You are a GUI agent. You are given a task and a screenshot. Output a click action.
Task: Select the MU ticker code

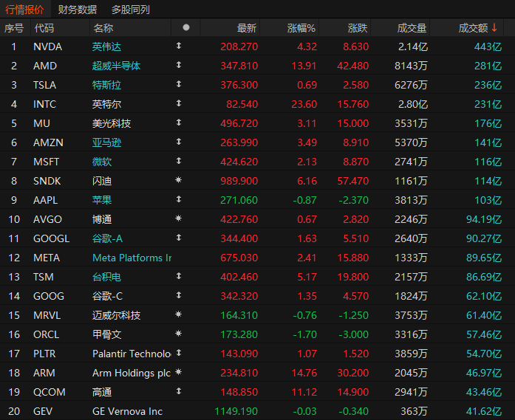tap(41, 123)
